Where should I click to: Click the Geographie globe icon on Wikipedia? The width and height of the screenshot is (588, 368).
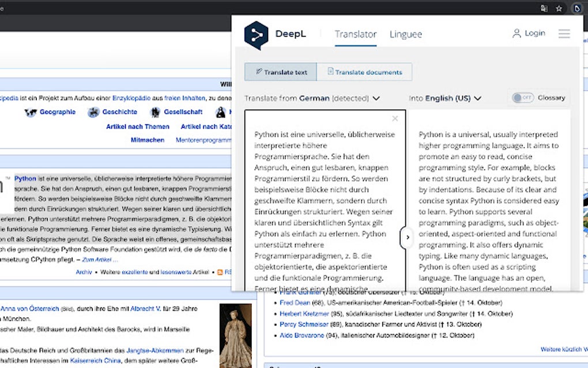coord(31,112)
